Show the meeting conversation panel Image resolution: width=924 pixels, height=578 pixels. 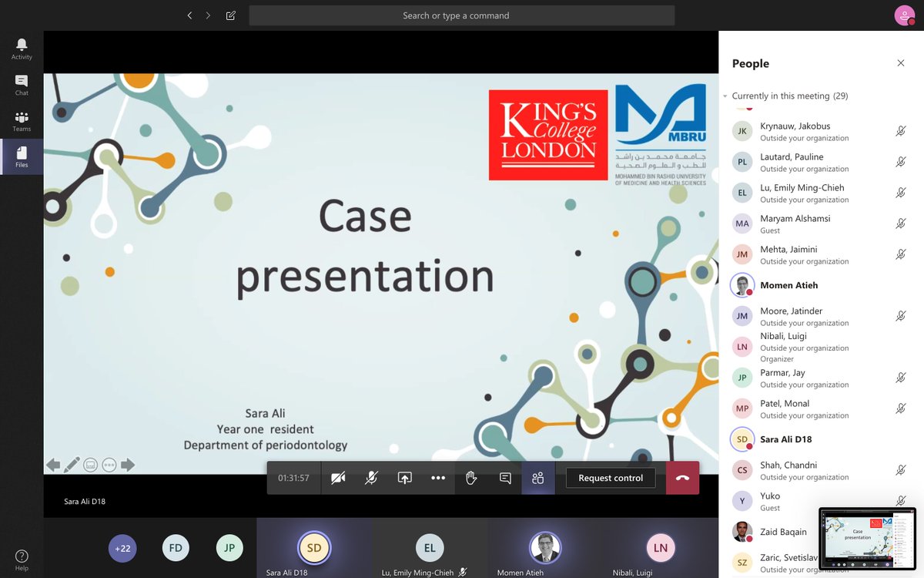click(x=505, y=478)
